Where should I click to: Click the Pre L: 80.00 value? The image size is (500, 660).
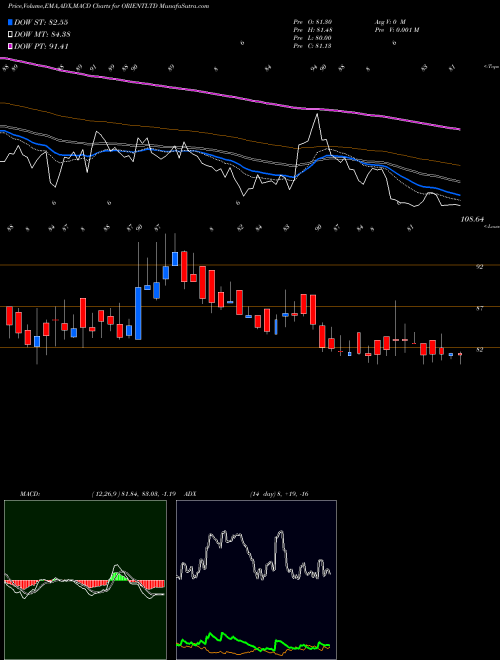click(x=313, y=37)
